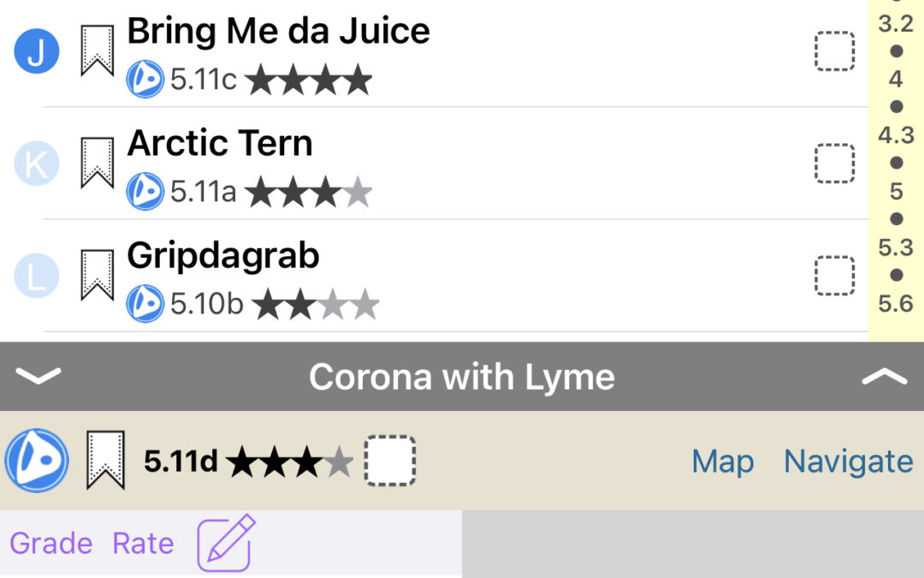Check the tick box for Gripdagrab
The height and width of the screenshot is (578, 924).
(x=834, y=275)
